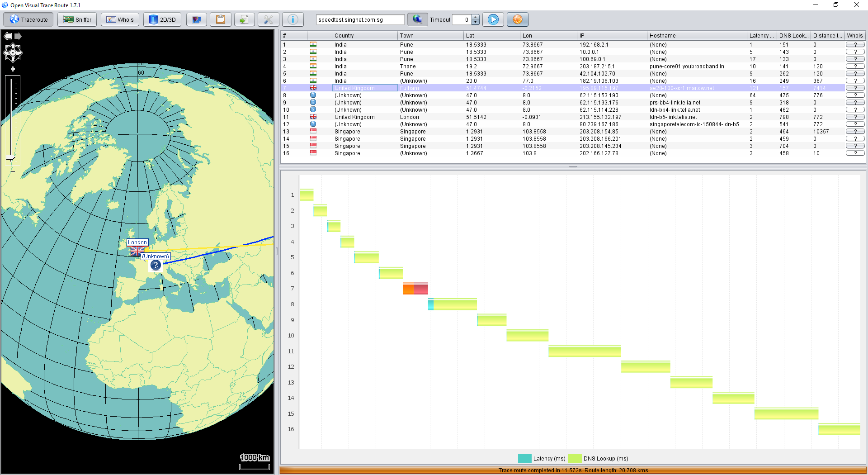868x475 pixels.
Task: Sort the table by the IP column header
Action: (x=612, y=36)
